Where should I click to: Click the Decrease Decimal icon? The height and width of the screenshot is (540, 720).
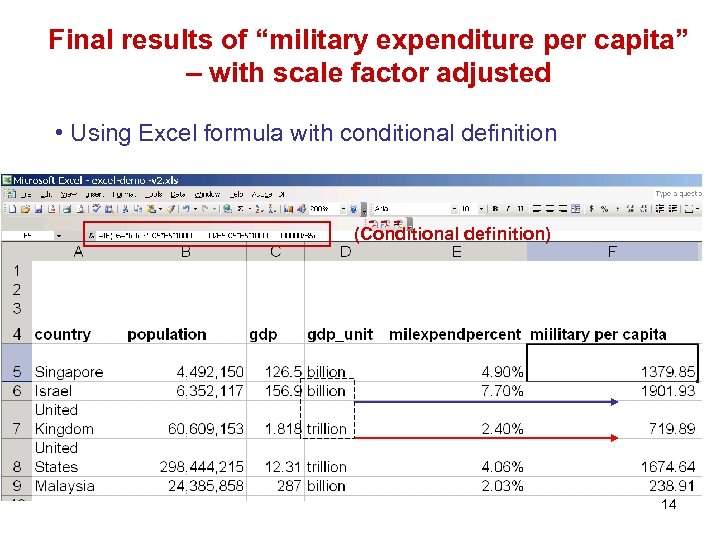pyautogui.click(x=644, y=209)
